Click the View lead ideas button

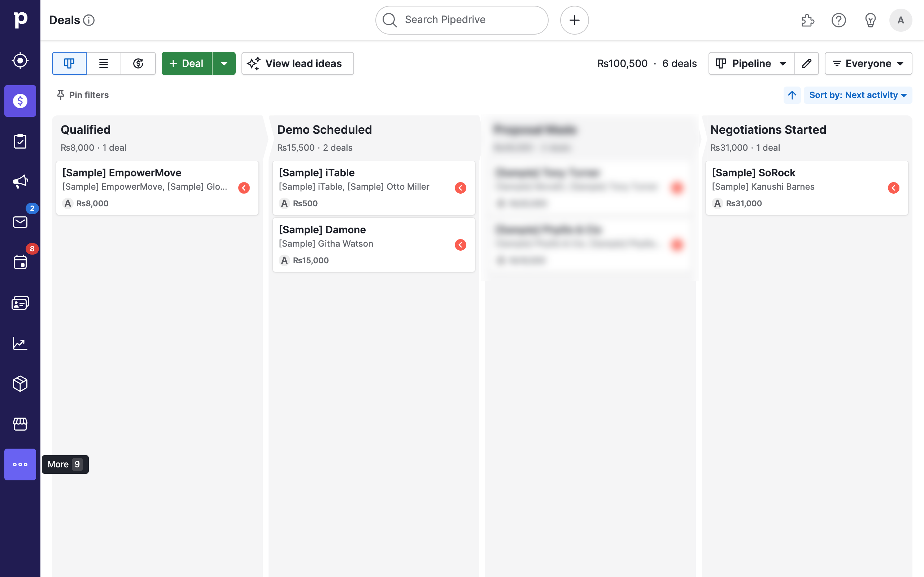point(297,63)
